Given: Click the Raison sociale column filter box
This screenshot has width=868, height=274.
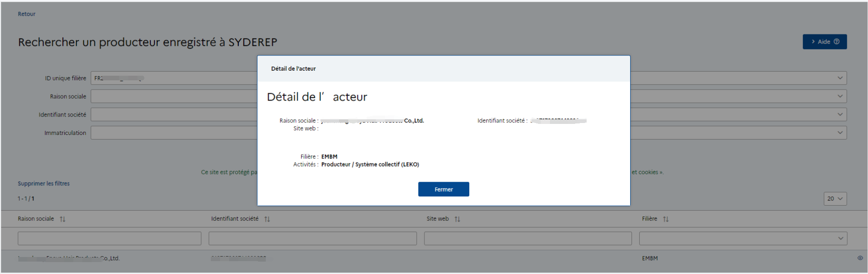Looking at the screenshot, I should pos(110,238).
